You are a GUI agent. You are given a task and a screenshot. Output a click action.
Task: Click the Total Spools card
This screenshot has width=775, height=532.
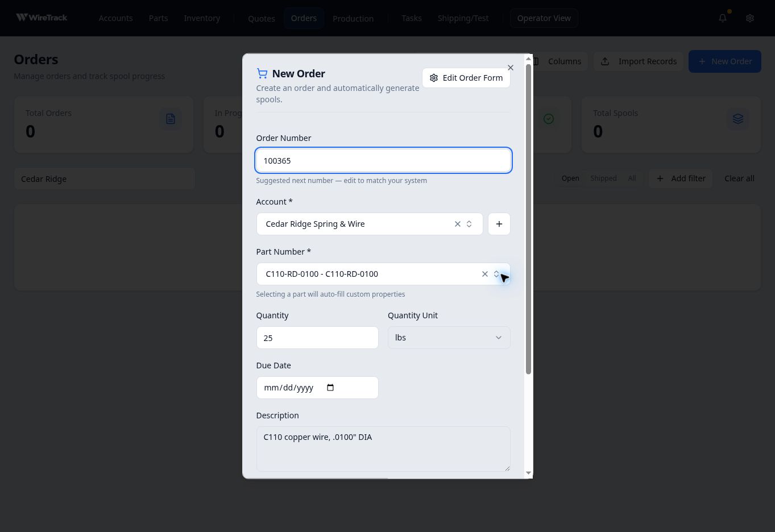(x=671, y=124)
